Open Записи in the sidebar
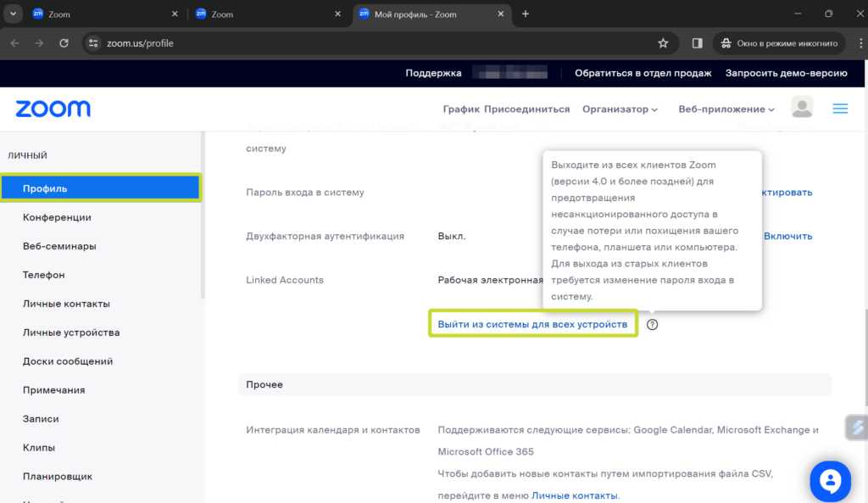868x503 pixels. [x=41, y=419]
